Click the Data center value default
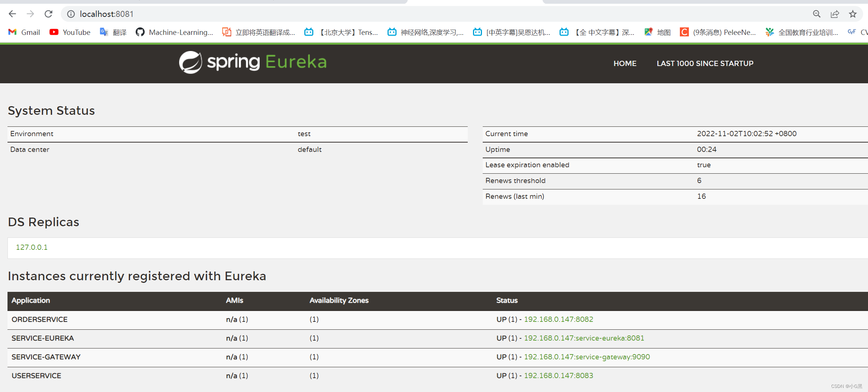Image resolution: width=868 pixels, height=392 pixels. (x=310, y=149)
